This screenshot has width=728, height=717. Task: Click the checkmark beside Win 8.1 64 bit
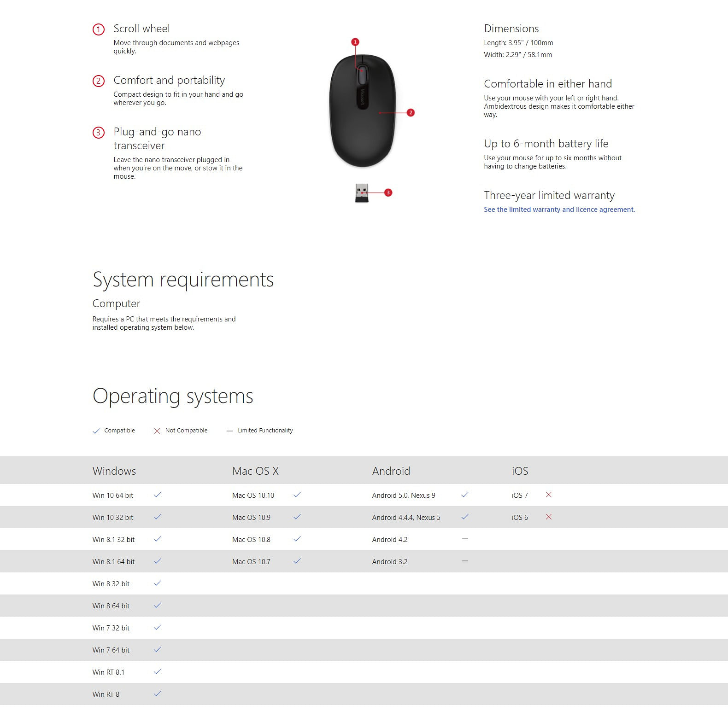click(158, 561)
